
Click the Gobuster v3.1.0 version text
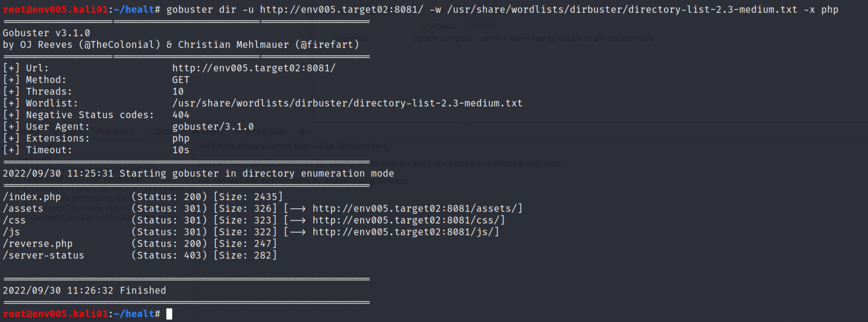(x=46, y=33)
